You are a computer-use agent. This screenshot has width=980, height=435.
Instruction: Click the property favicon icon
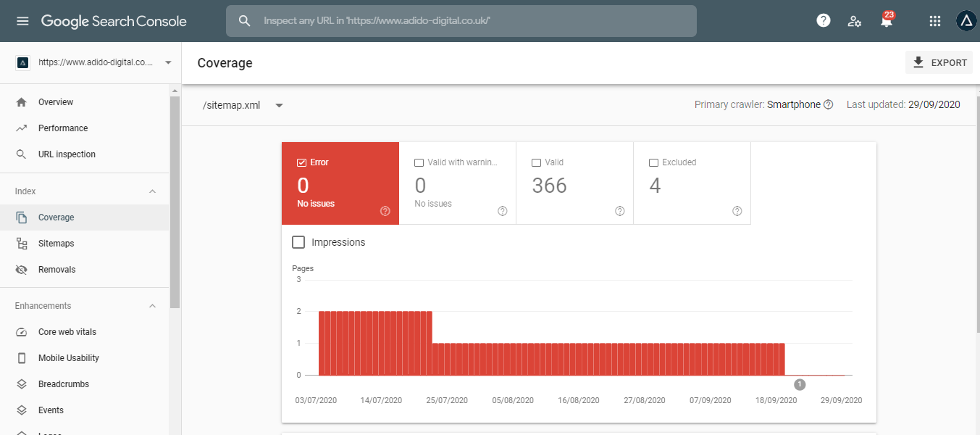click(x=23, y=62)
